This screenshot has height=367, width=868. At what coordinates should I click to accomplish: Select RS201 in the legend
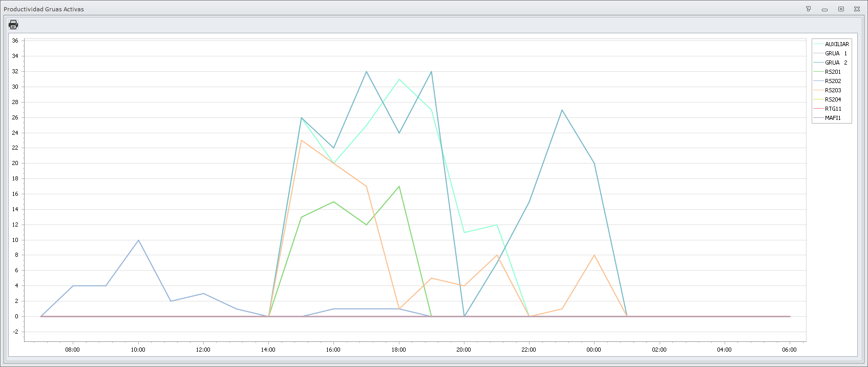[x=828, y=72]
